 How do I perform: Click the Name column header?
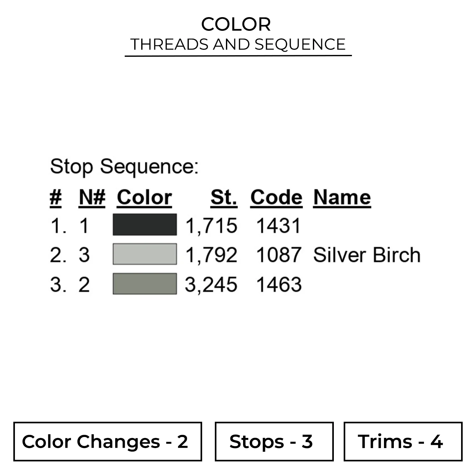point(342,197)
